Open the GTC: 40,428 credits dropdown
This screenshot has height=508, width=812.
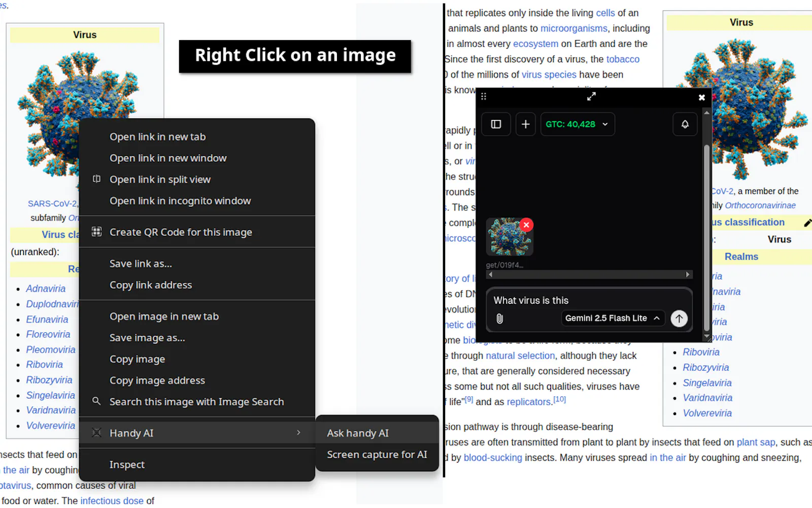click(578, 124)
